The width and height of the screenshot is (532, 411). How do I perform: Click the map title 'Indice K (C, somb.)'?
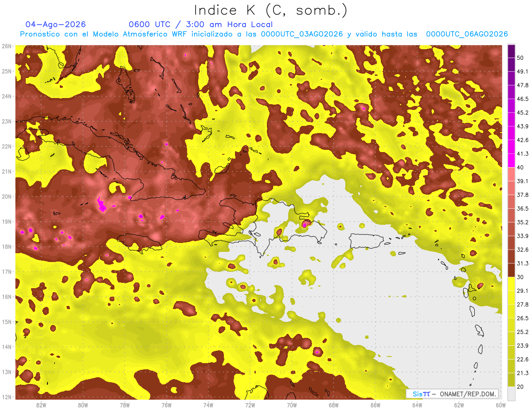click(x=271, y=10)
